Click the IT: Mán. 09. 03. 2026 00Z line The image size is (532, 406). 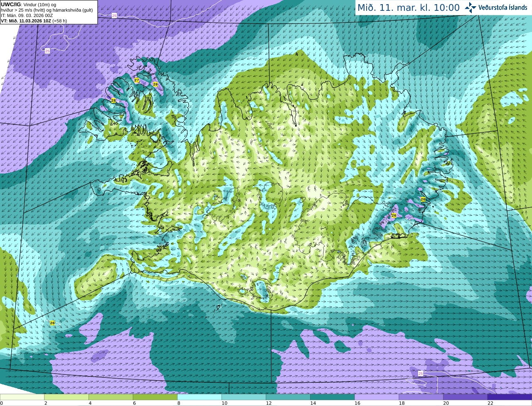[27, 15]
